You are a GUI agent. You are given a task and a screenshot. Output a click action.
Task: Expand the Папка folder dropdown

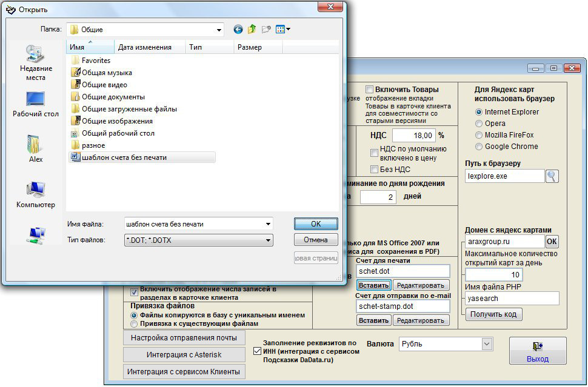(219, 30)
